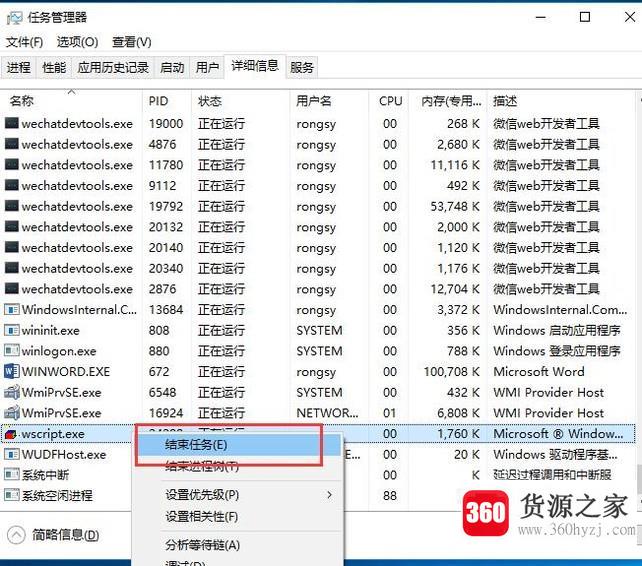Click icon of wechatdevtools.exe PID 19792
The width and height of the screenshot is (642, 566).
click(x=11, y=206)
